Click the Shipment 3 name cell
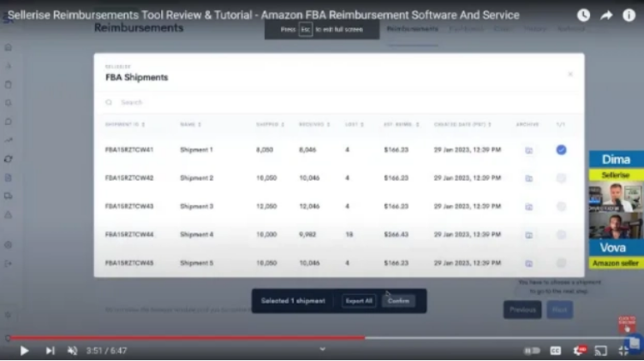This screenshot has height=361, width=644. [196, 206]
